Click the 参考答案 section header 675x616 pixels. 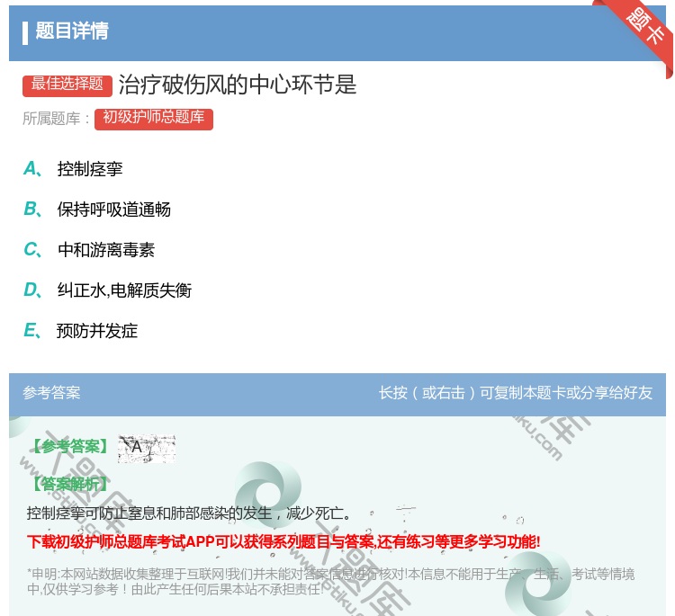tap(51, 393)
